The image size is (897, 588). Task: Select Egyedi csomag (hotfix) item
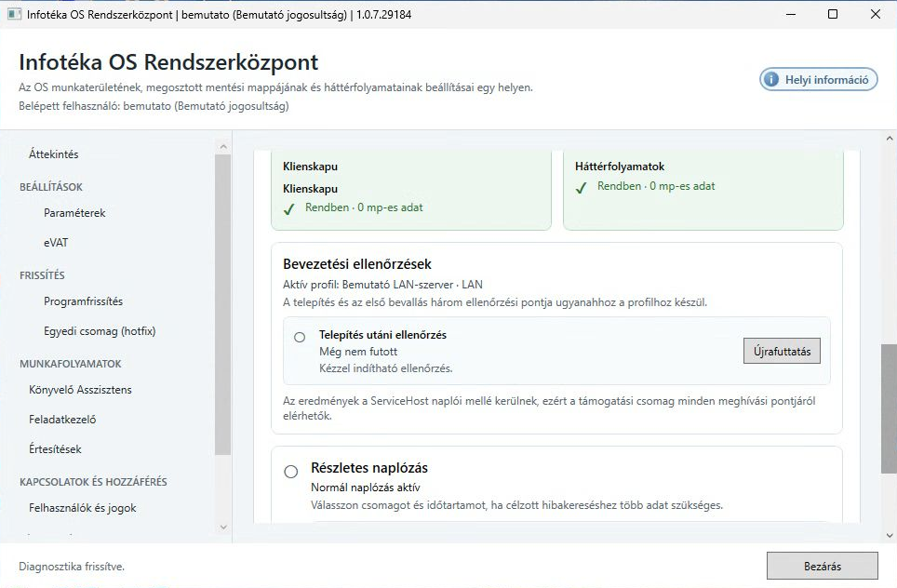(x=100, y=331)
